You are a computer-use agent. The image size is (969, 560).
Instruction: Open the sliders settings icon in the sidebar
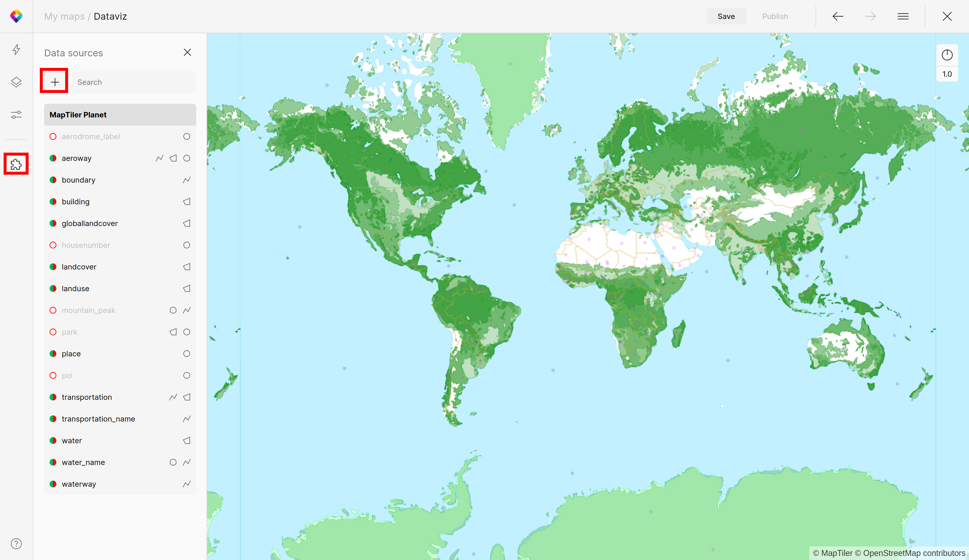click(x=16, y=114)
